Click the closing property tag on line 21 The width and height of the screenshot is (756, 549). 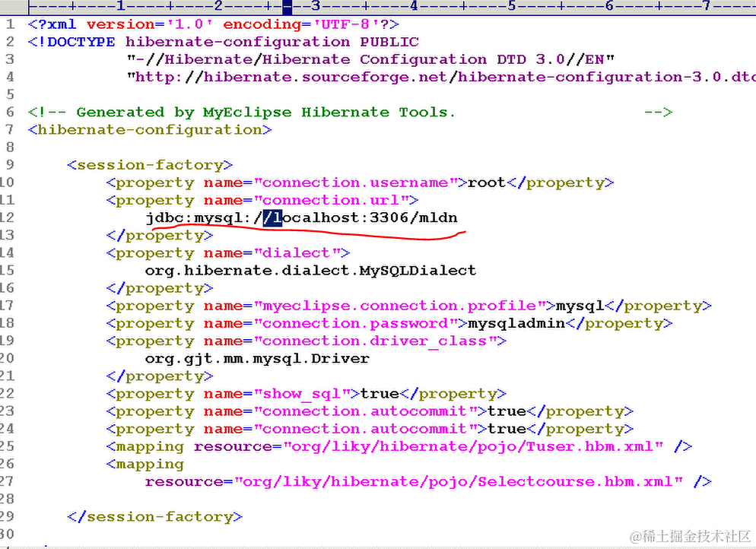[160, 376]
